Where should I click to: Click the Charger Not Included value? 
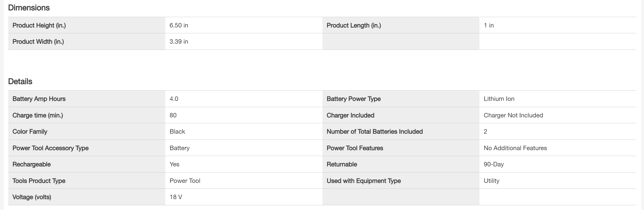pyautogui.click(x=513, y=115)
